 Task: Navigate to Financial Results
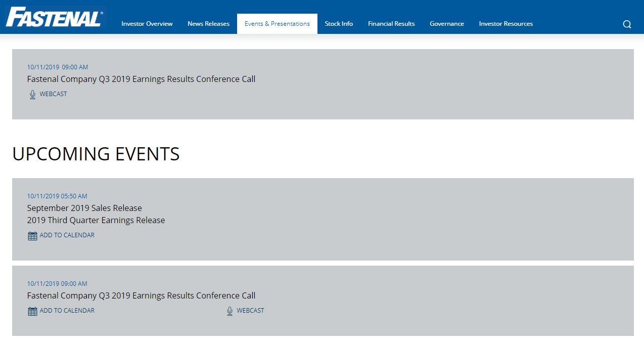391,24
